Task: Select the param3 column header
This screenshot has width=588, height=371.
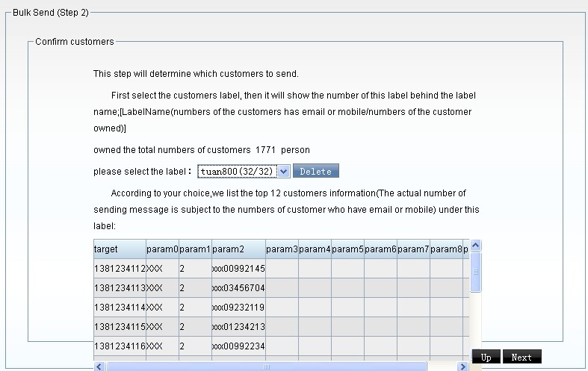Action: [282, 249]
